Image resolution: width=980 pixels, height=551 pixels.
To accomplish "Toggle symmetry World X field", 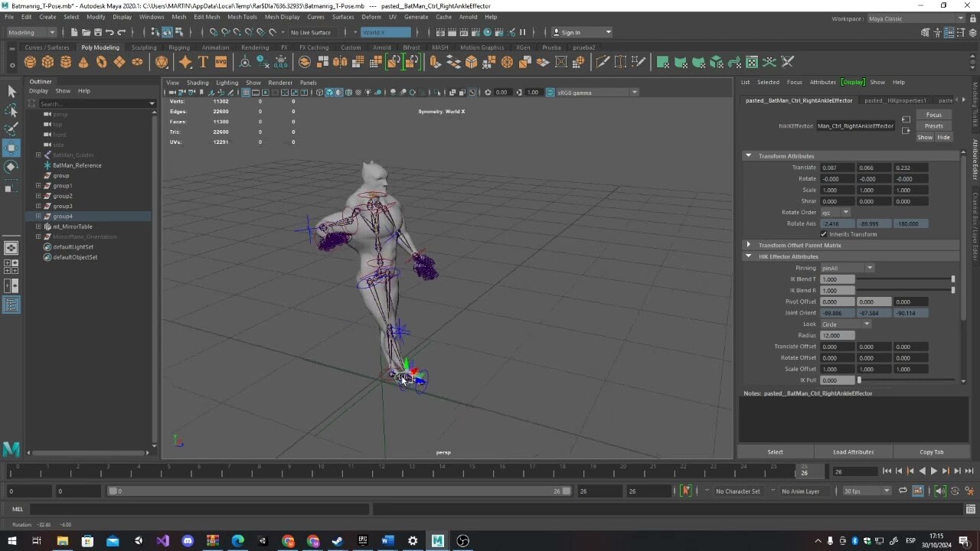I will click(386, 32).
